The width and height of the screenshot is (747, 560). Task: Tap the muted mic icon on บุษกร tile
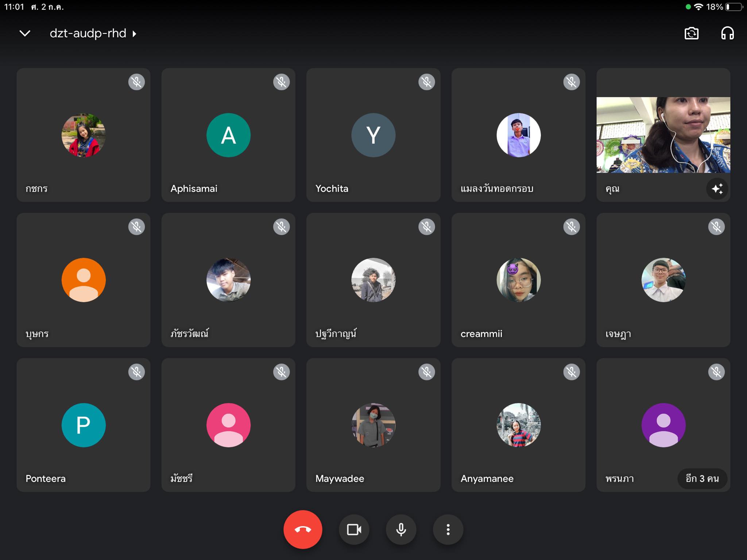(x=136, y=227)
